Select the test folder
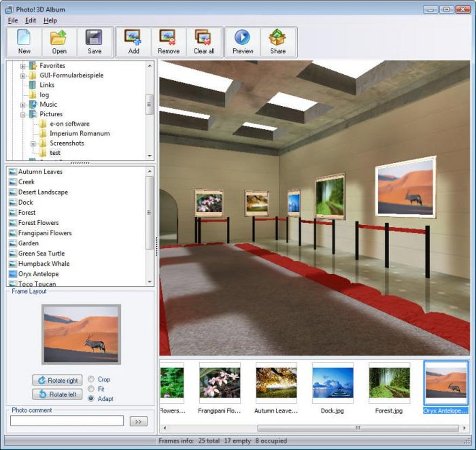This screenshot has height=450, width=476. tap(55, 153)
